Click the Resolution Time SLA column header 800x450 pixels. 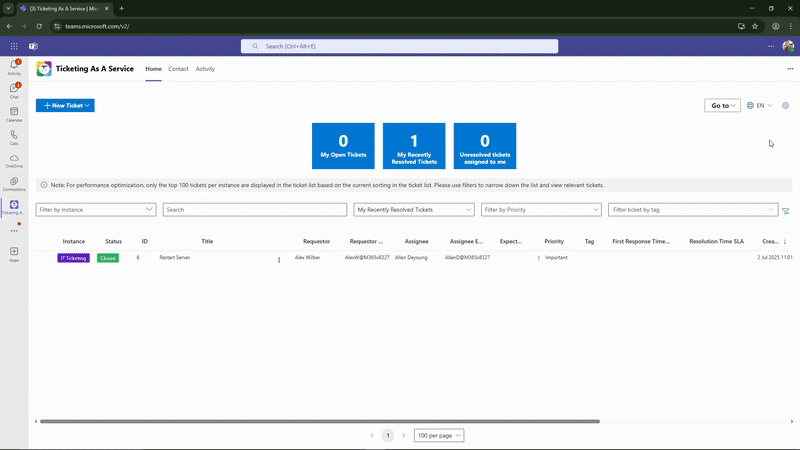(716, 241)
